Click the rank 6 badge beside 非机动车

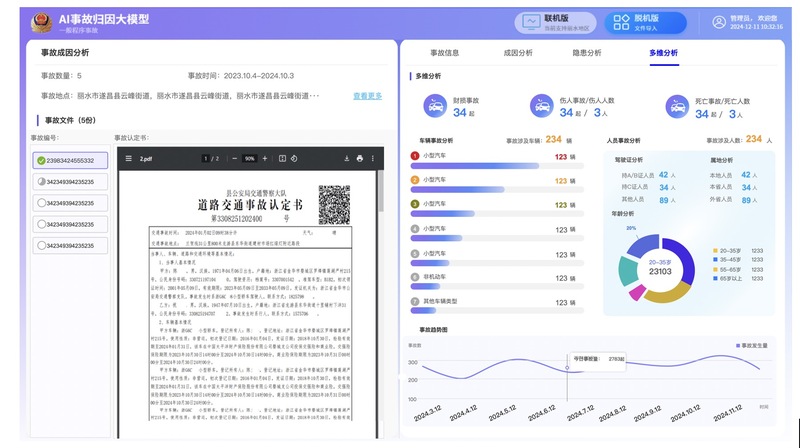(415, 277)
